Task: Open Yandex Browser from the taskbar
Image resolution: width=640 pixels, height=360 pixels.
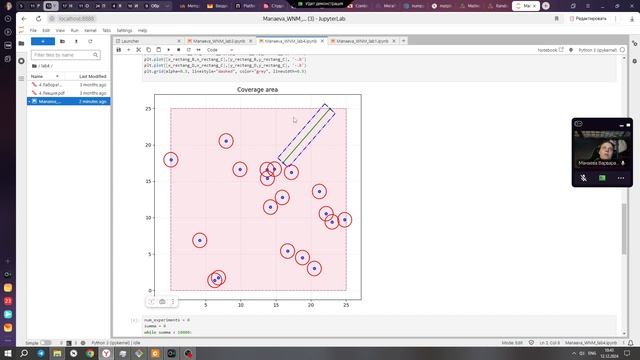Action: [x=106, y=353]
